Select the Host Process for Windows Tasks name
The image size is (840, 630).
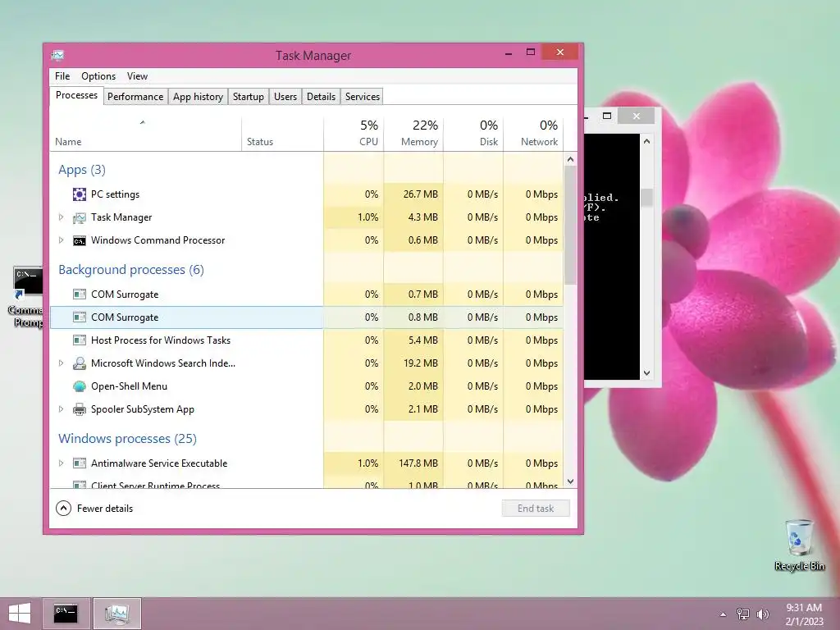point(161,340)
